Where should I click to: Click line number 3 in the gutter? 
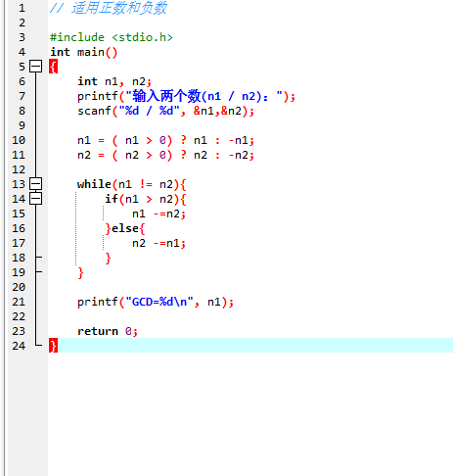(22, 37)
